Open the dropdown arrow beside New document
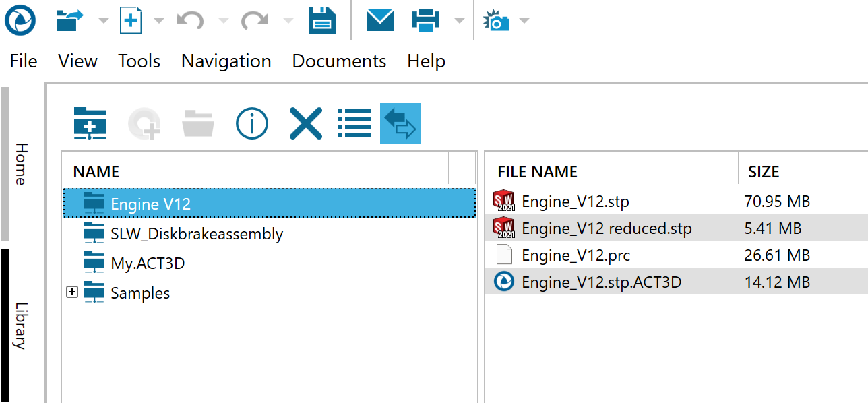The height and width of the screenshot is (403, 868). point(159,21)
